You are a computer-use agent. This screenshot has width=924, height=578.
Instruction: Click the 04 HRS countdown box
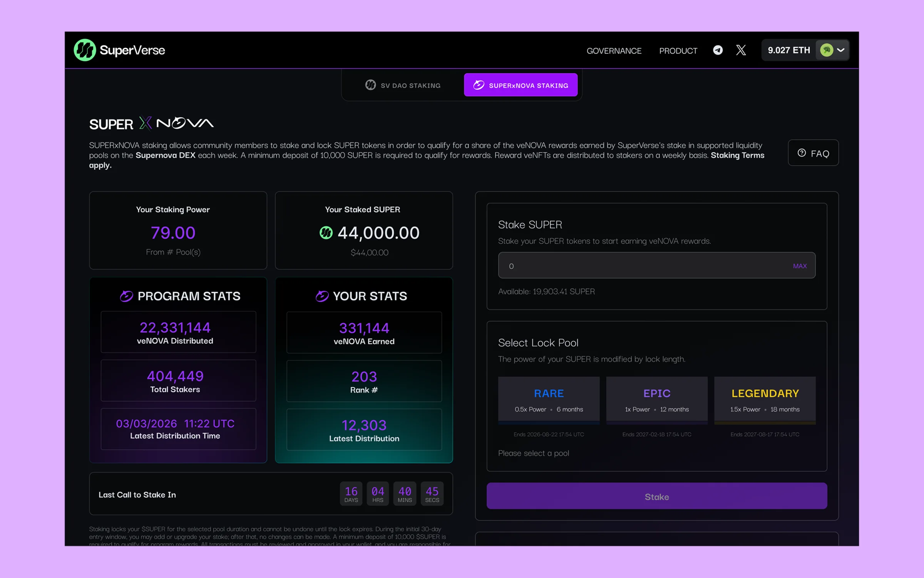click(378, 494)
